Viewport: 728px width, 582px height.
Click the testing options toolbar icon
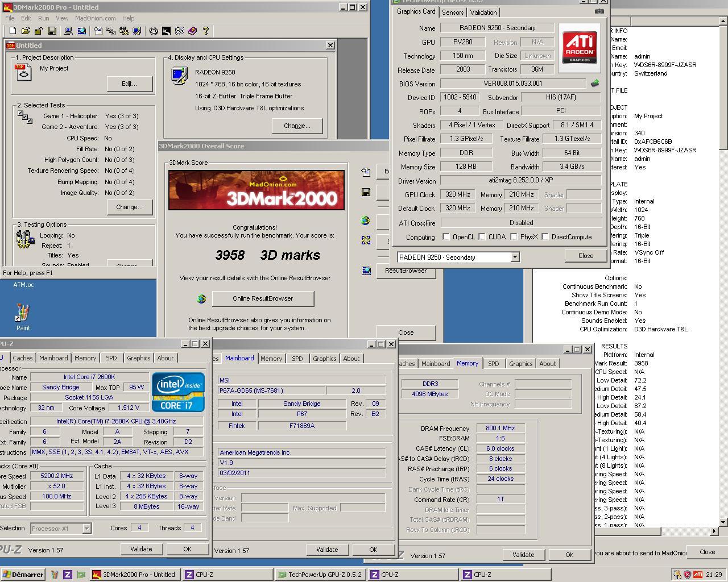point(124,31)
